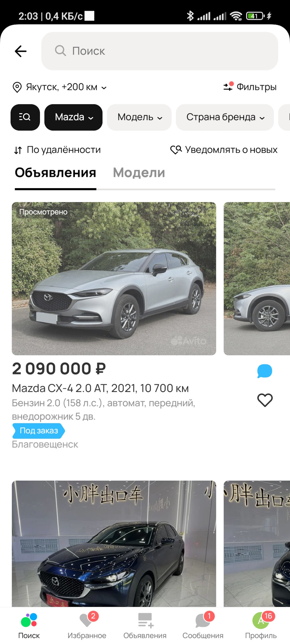The image size is (290, 644).
Task: Expand the Страна бренда dropdown
Action: (225, 117)
